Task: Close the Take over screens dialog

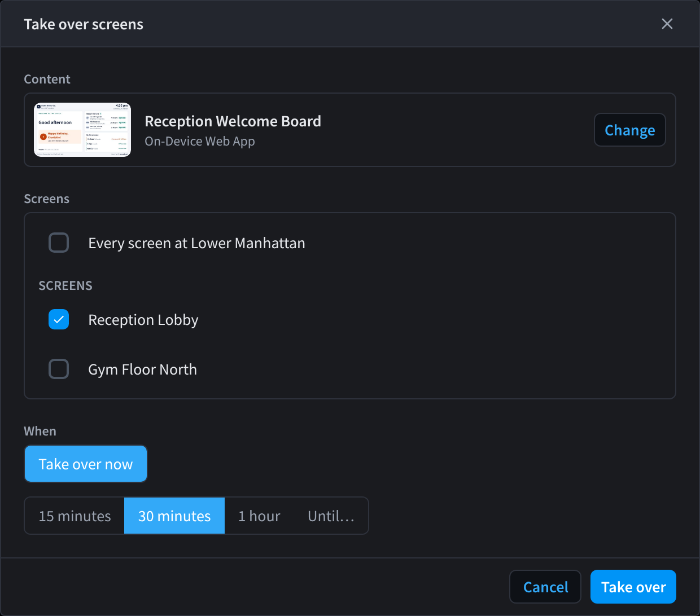Action: (x=667, y=24)
